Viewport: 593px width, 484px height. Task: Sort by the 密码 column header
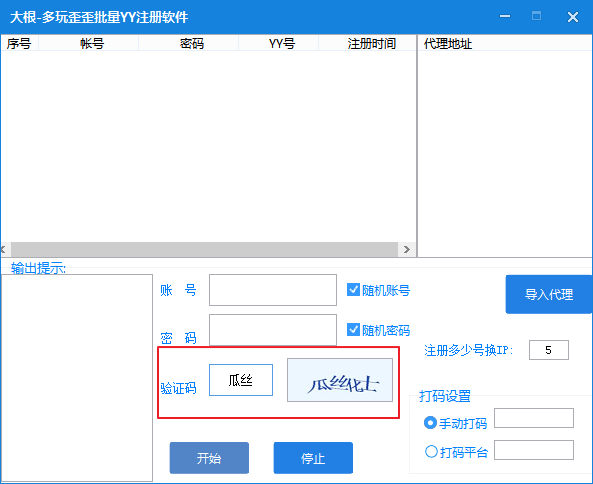(188, 43)
